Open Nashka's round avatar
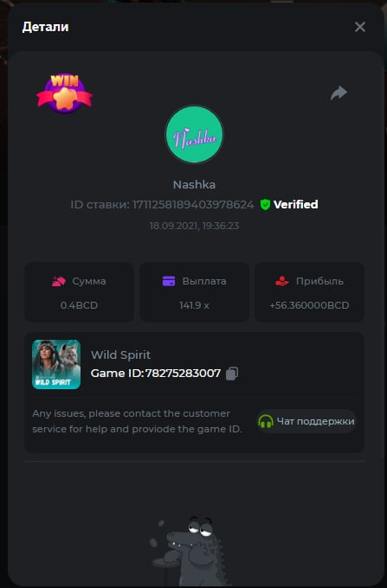The height and width of the screenshot is (588, 387). click(194, 134)
